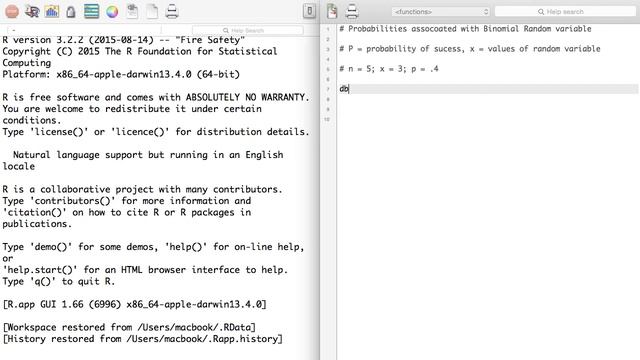Screen dimensions: 640x360
Task: Open a Quartz graphics window via bar-chart icon
Action: point(51,11)
